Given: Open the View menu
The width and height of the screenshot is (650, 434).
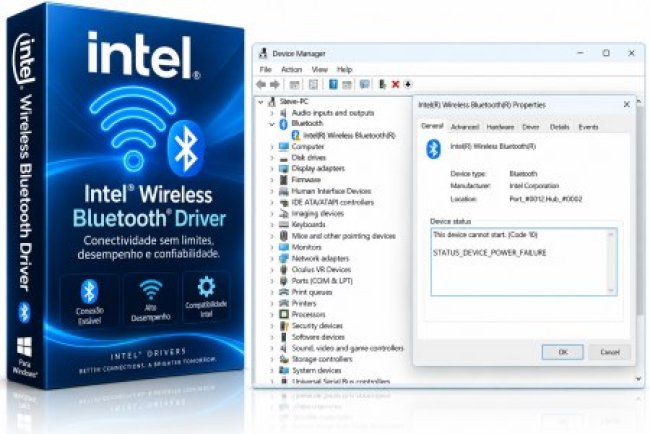Looking at the screenshot, I should (320, 69).
